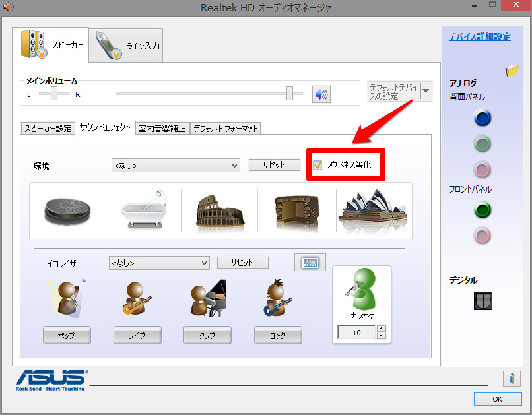The height and width of the screenshot is (415, 532).
Task: Click the yellow folder connector settings icon
Action: [512, 71]
